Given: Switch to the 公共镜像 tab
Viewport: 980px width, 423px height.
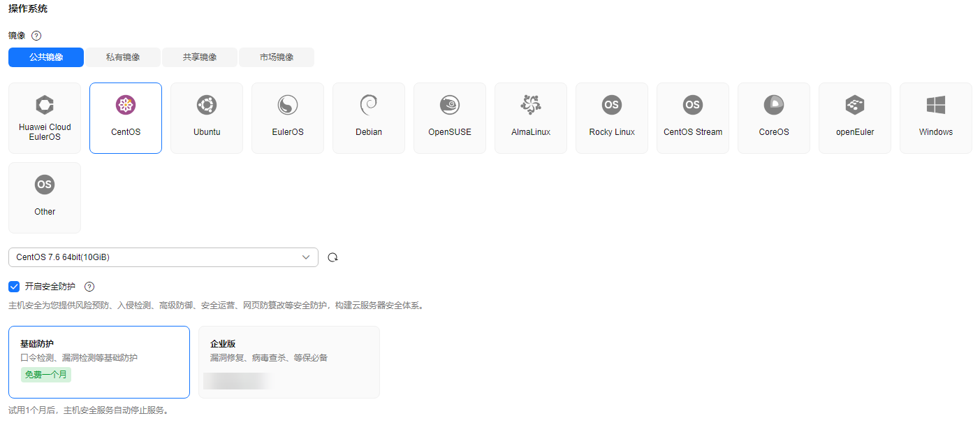Looking at the screenshot, I should 46,57.
